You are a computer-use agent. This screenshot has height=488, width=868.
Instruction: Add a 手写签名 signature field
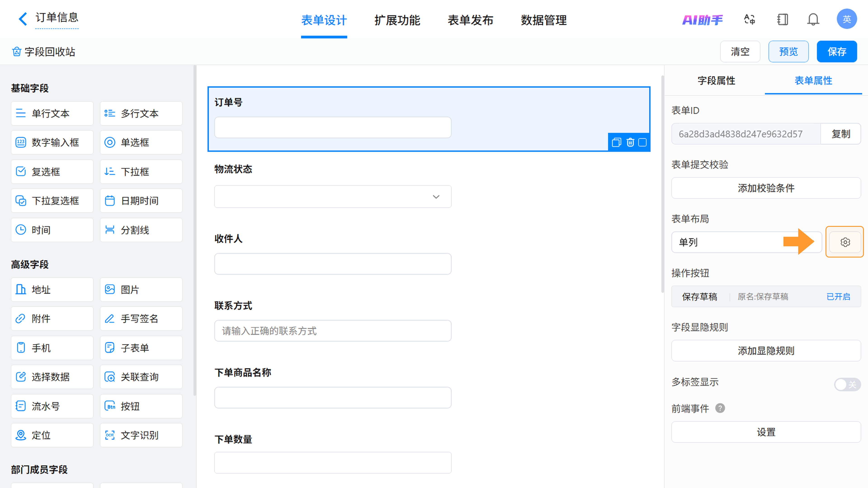141,319
